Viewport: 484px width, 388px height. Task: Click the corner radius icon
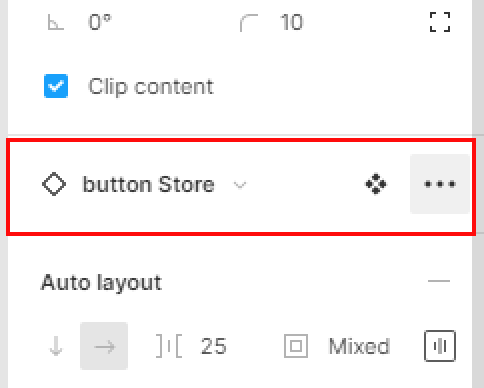(x=249, y=23)
